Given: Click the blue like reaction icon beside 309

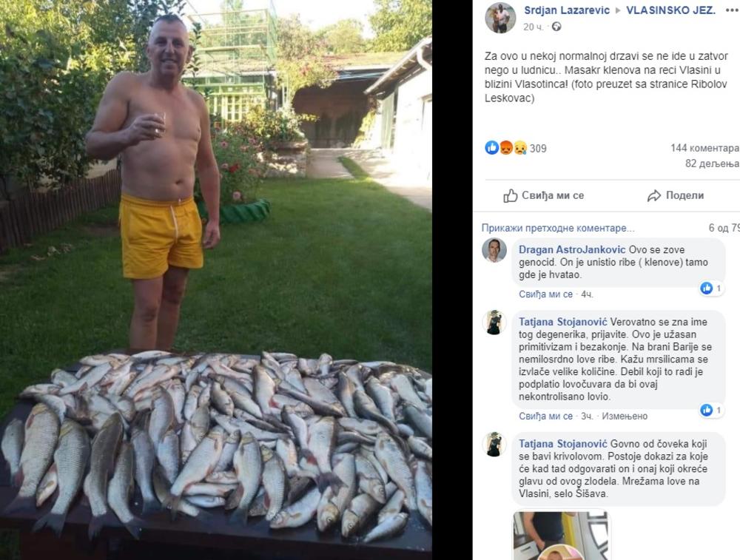Looking at the screenshot, I should click(492, 148).
